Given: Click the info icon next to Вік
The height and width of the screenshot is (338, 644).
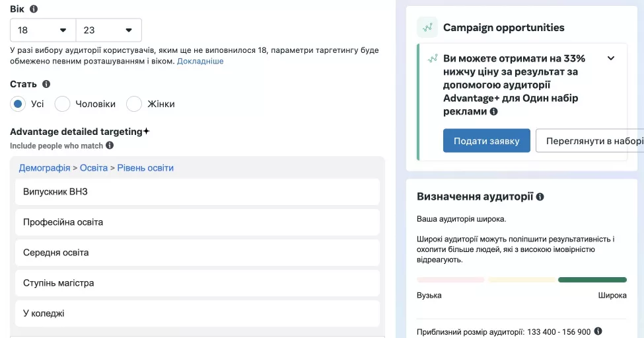Looking at the screenshot, I should (x=34, y=9).
